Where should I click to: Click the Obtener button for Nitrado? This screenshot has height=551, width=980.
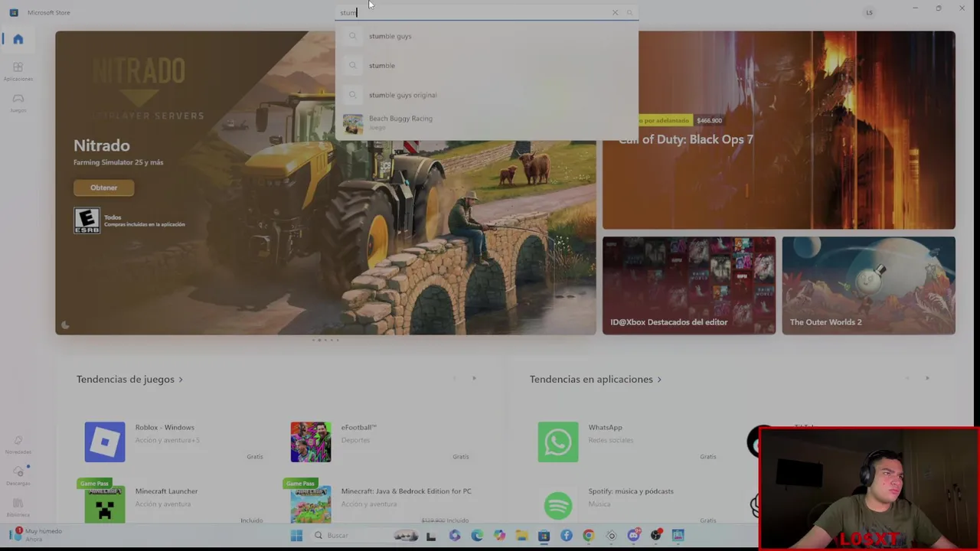(x=103, y=187)
